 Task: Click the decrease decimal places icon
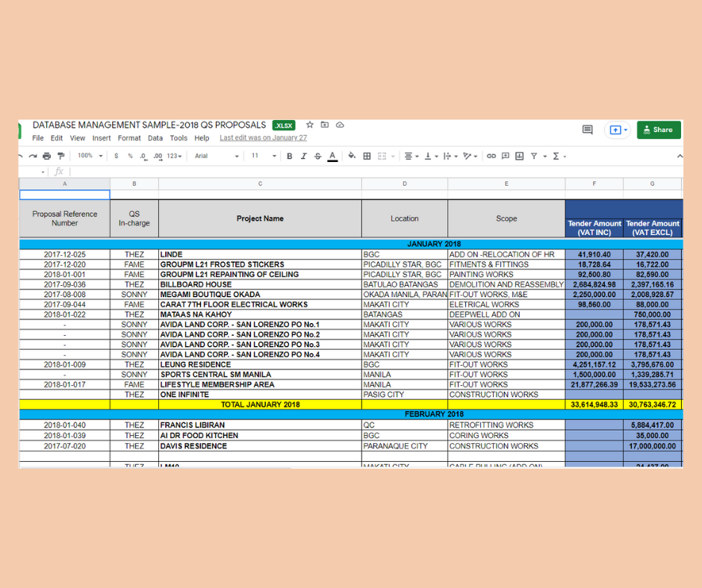[143, 156]
